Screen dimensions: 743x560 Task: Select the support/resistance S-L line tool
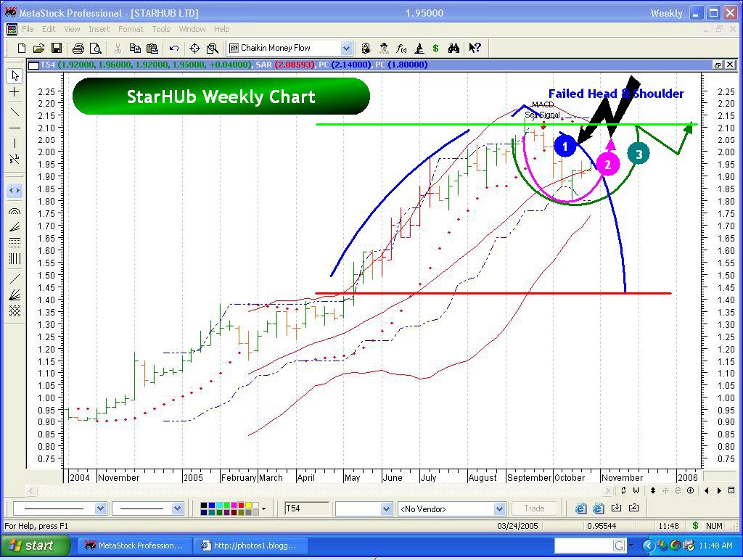15,159
